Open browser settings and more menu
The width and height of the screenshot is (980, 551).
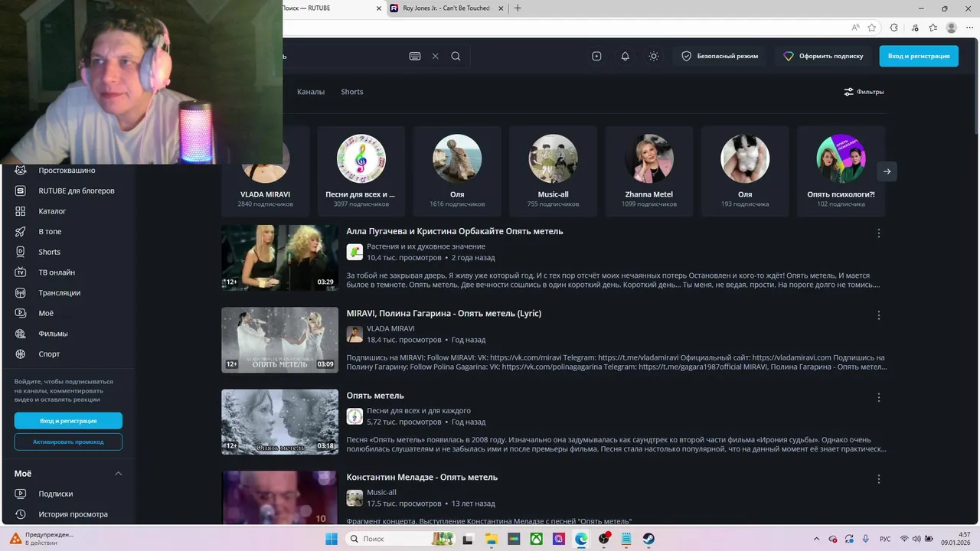tap(969, 28)
